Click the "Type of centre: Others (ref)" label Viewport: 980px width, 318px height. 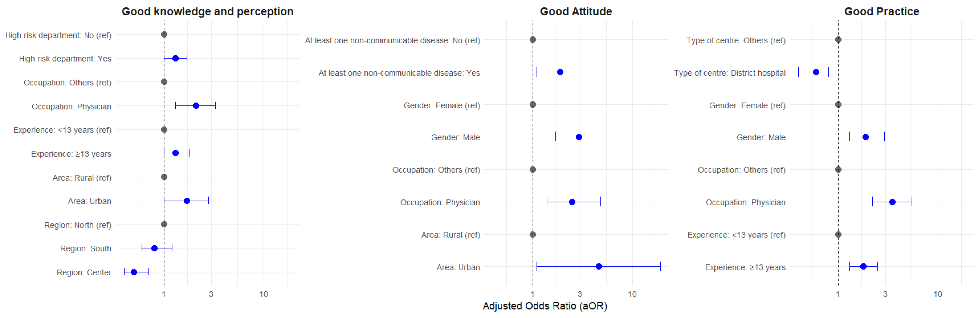(736, 40)
